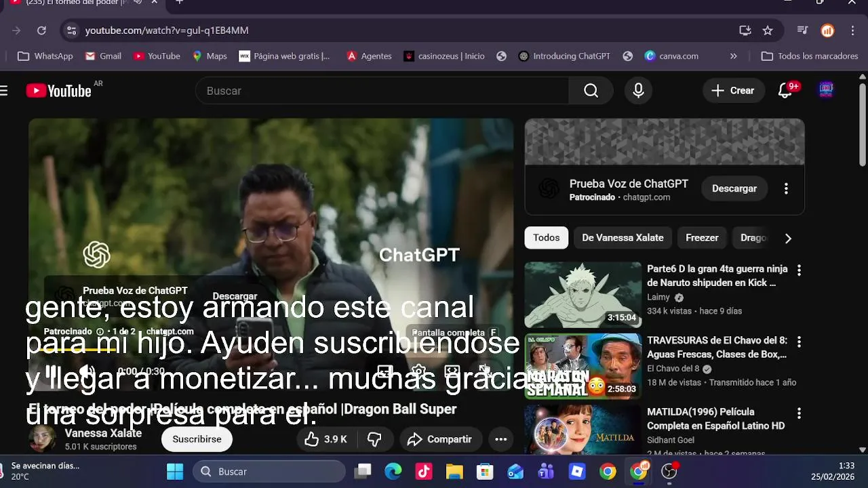The height and width of the screenshot is (488, 868).
Task: Open the Vanessa Xalate channel name link
Action: coord(103,433)
